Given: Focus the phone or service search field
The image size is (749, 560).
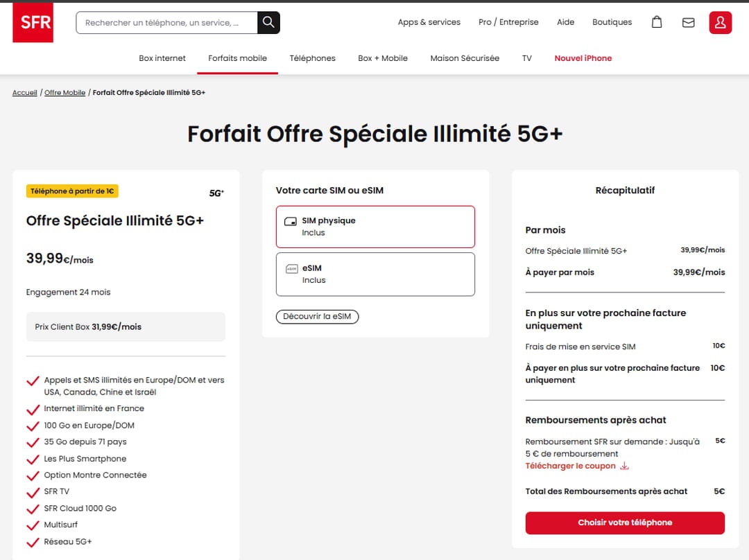Looking at the screenshot, I should (x=166, y=22).
